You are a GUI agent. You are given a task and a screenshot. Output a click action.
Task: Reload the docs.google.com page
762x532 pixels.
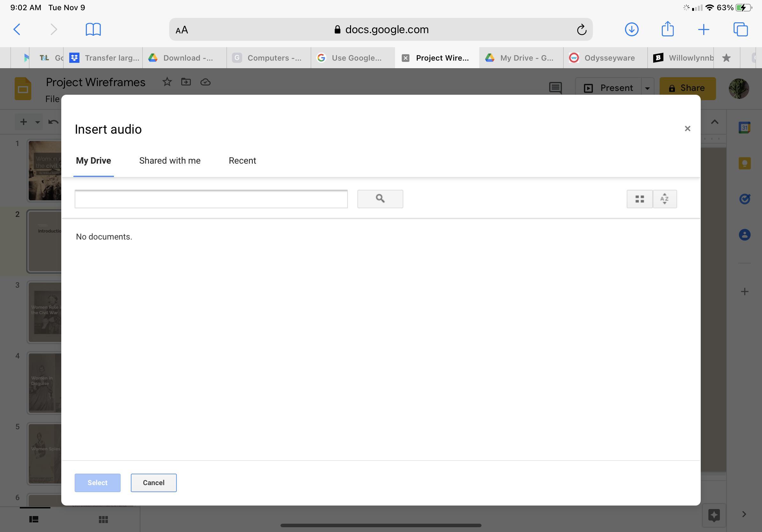(x=581, y=30)
